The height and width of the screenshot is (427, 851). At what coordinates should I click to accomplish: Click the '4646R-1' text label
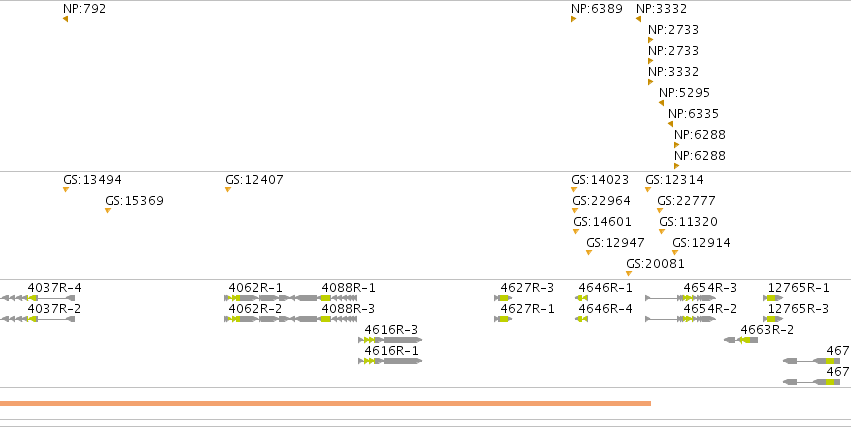(x=606, y=288)
